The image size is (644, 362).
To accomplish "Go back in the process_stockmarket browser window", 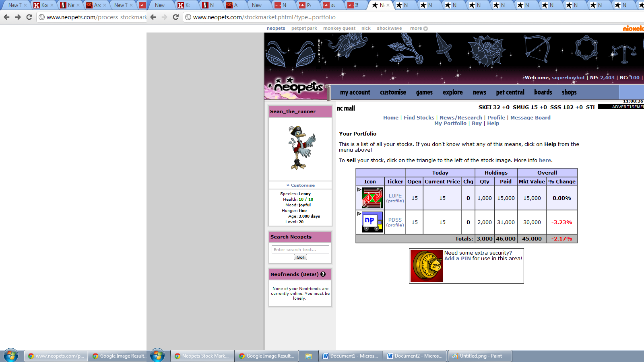I will [x=6, y=17].
